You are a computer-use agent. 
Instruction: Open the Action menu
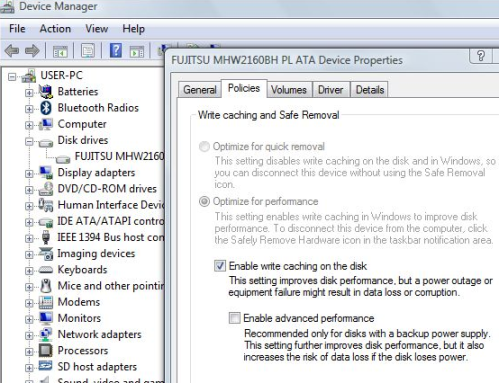click(x=55, y=29)
